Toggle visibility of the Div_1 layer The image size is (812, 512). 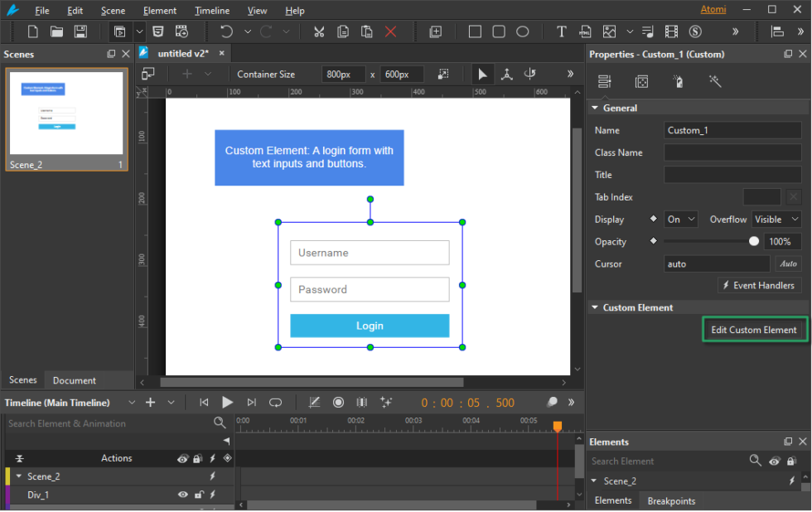coord(182,495)
